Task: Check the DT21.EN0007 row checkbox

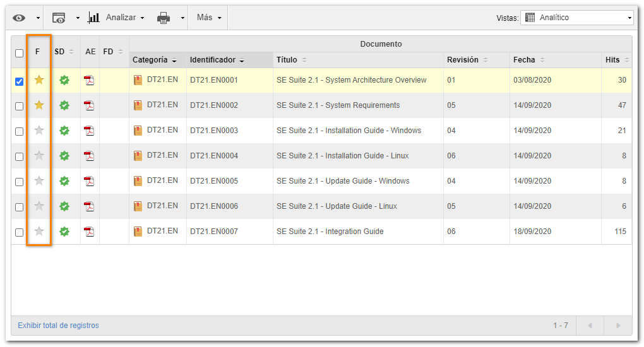Action: [20, 232]
